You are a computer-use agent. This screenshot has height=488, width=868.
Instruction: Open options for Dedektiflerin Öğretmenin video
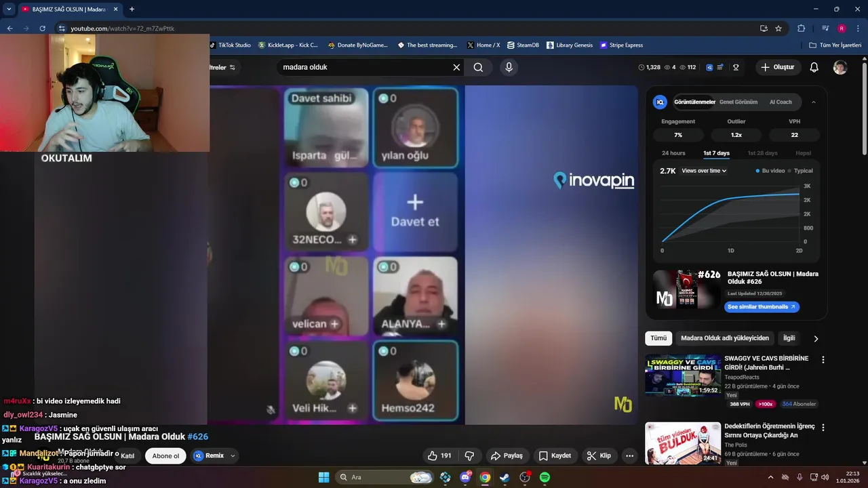823,428
